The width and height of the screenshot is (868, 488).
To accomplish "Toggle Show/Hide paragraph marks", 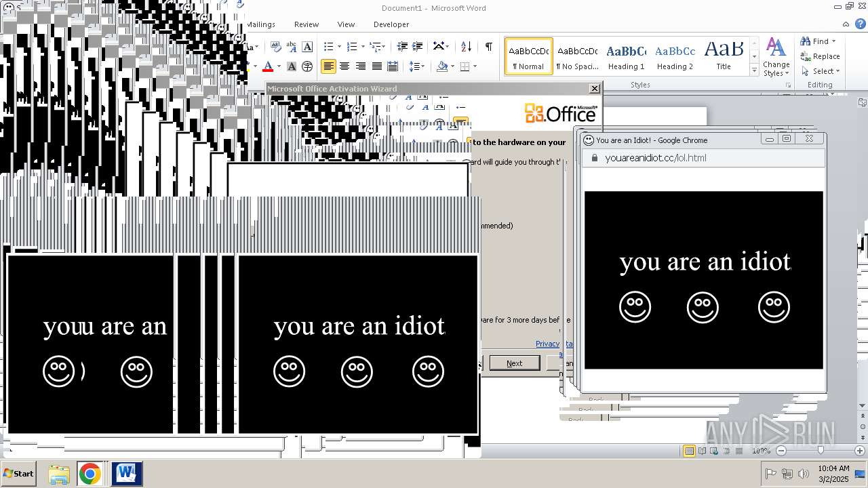I will tap(488, 47).
